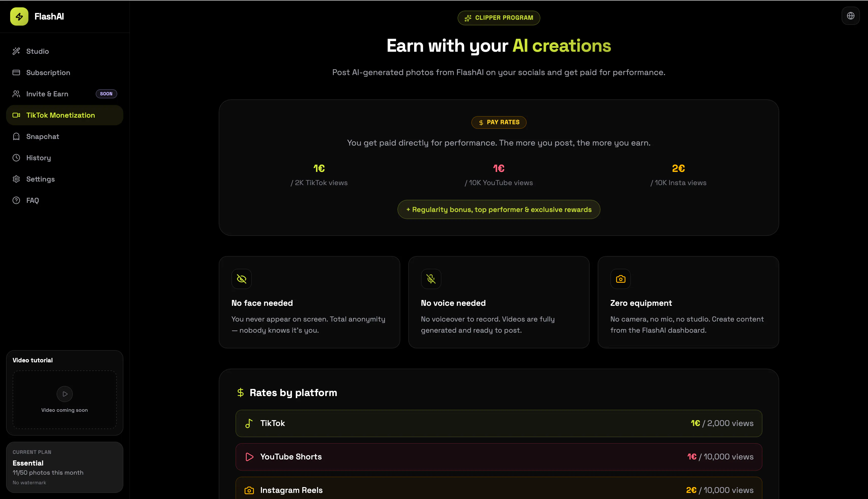Screen dimensions: 868x499
Task: Click the dollar icon beside Rates by platform
Action: 240,393
